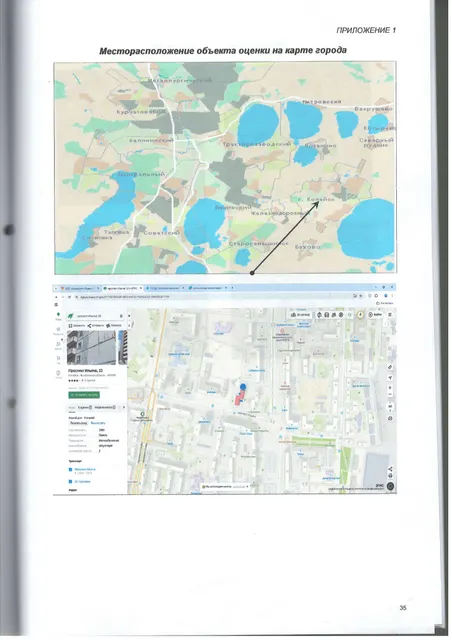Click the browser reload button
This screenshot has height=640, width=452.
click(x=69, y=297)
